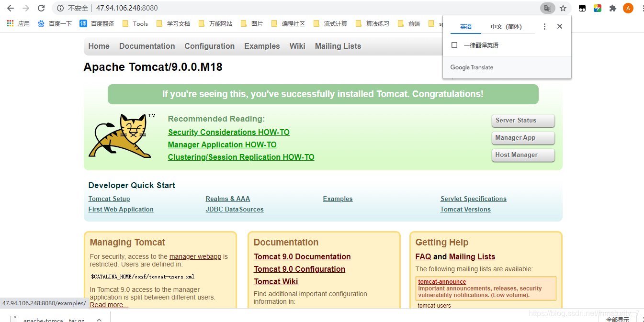Screen dimensions: 644x322
Task: Open the Realms & AAA link
Action: [228, 199]
